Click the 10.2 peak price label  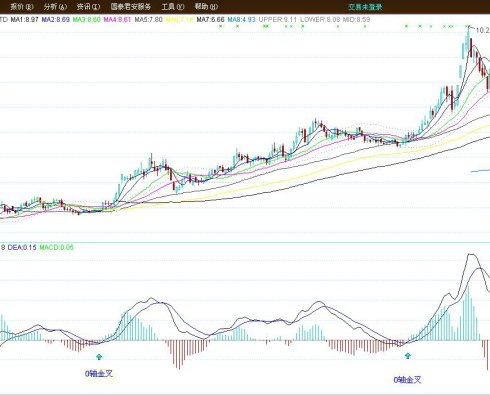tap(482, 30)
